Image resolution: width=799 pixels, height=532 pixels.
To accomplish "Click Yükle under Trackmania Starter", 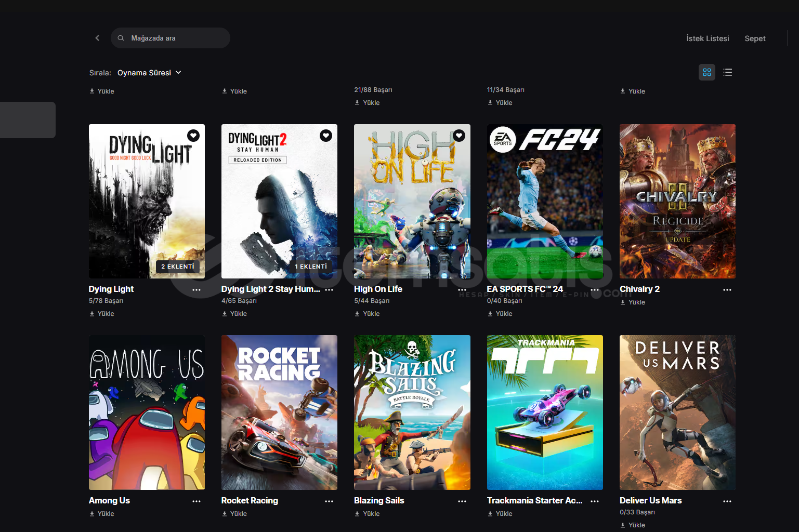I will (x=500, y=514).
